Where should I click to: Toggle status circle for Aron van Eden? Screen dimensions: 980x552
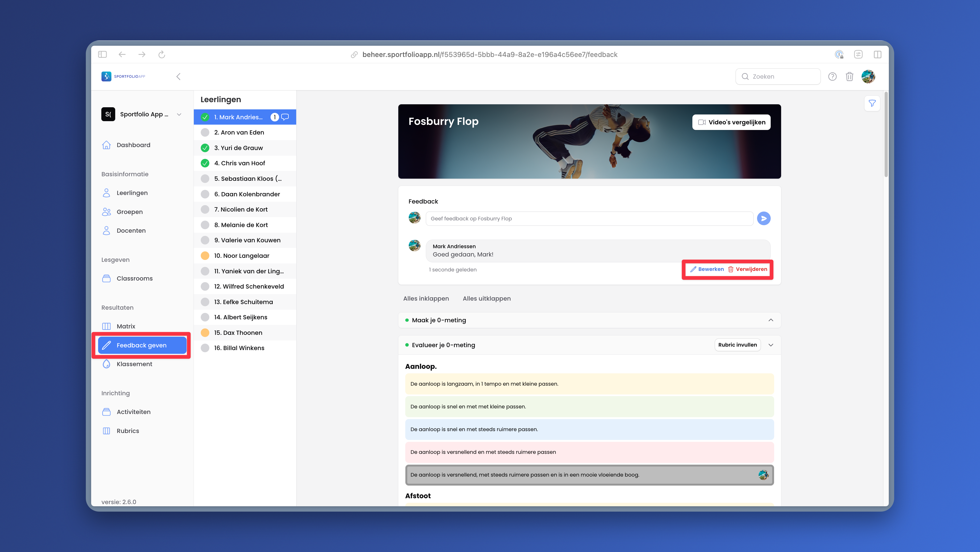click(x=205, y=132)
